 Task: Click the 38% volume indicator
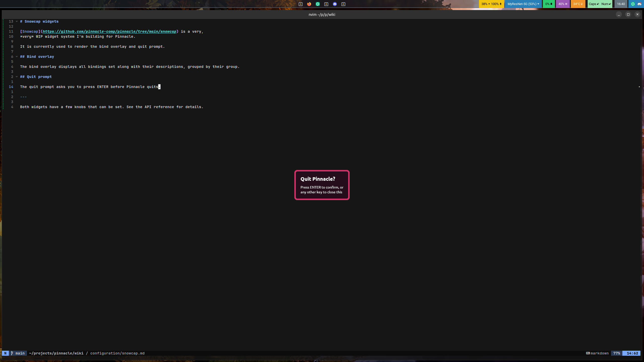tap(486, 4)
